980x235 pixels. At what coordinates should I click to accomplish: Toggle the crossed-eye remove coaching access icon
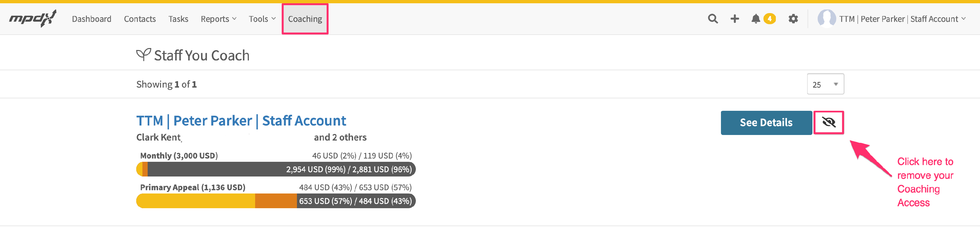(x=828, y=122)
